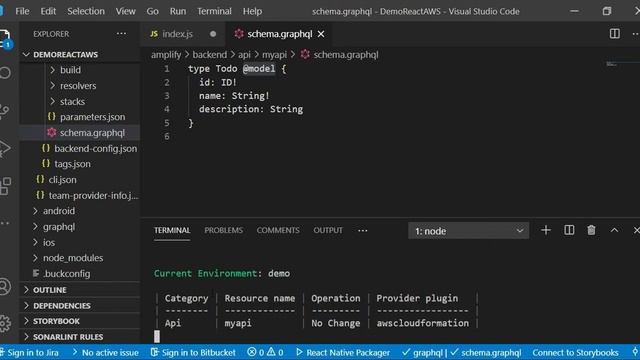
Task: Open the Extensions activity bar icon
Action: pyautogui.click(x=5, y=186)
